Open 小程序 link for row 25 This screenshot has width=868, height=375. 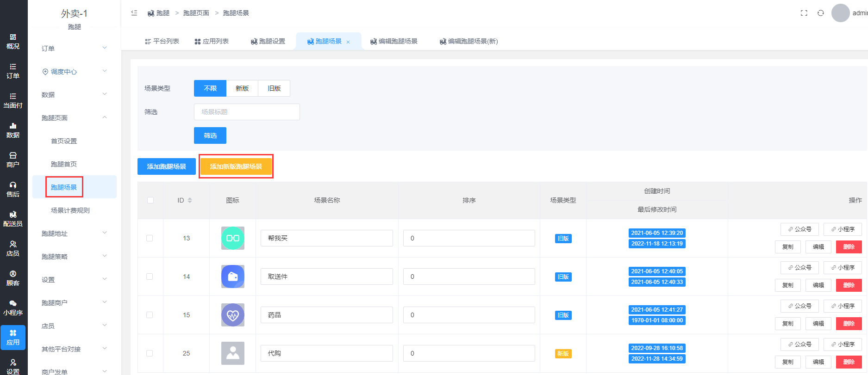point(843,344)
